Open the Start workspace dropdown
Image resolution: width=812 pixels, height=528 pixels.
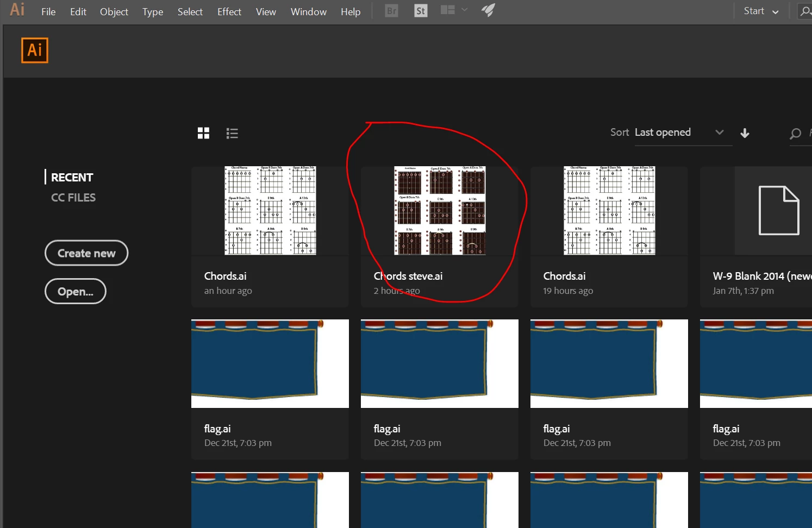pos(761,11)
